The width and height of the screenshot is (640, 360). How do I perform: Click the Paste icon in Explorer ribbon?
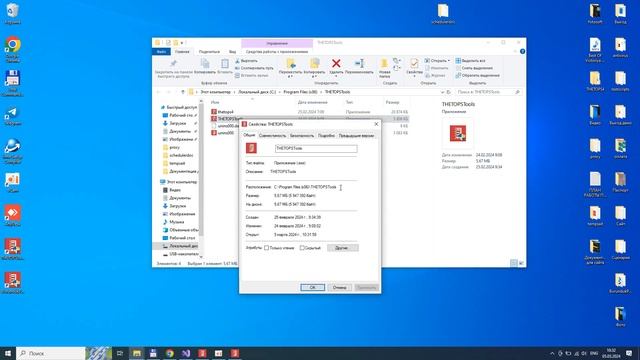click(x=224, y=64)
